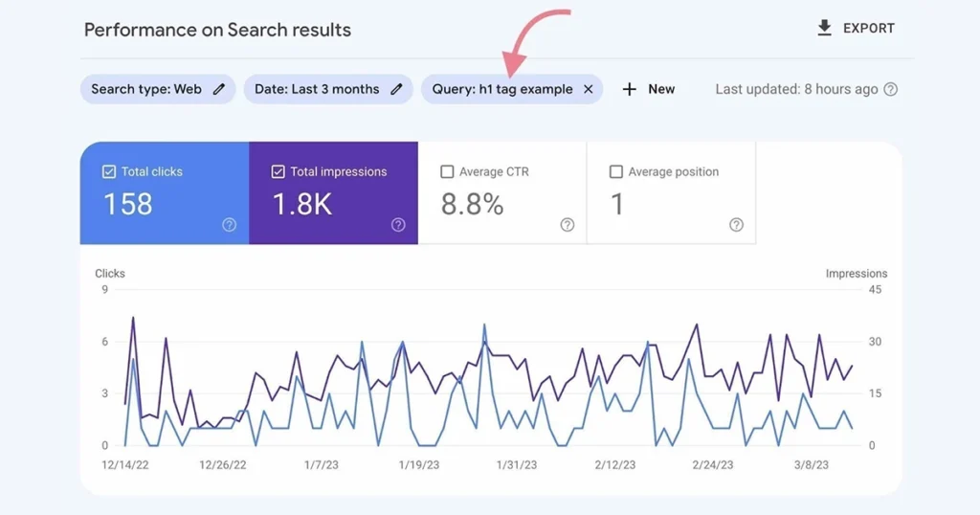The image size is (980, 515).
Task: Click the plus icon for New filter
Action: point(630,89)
